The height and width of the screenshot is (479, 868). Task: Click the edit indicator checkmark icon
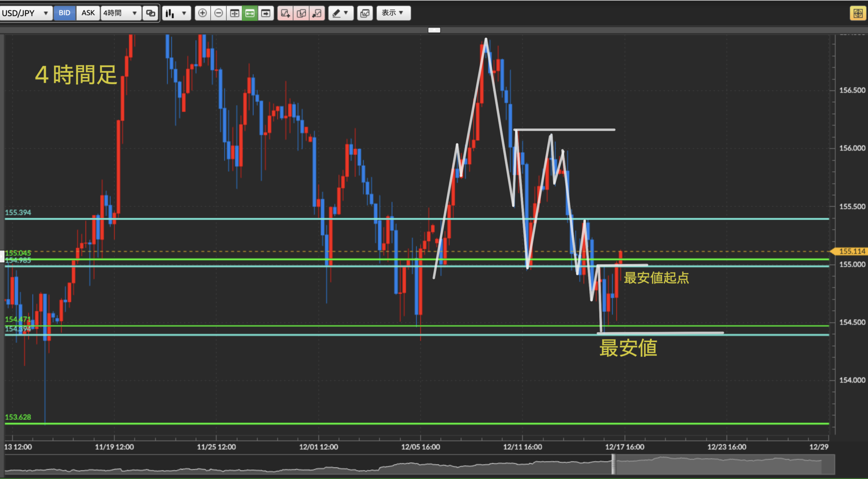pyautogui.click(x=301, y=13)
